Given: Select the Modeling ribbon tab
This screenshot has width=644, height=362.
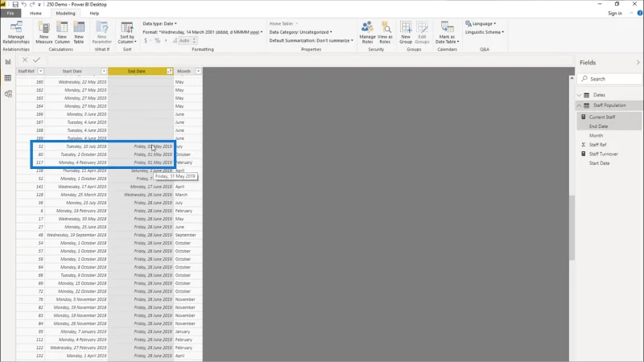Looking at the screenshot, I should click(65, 13).
